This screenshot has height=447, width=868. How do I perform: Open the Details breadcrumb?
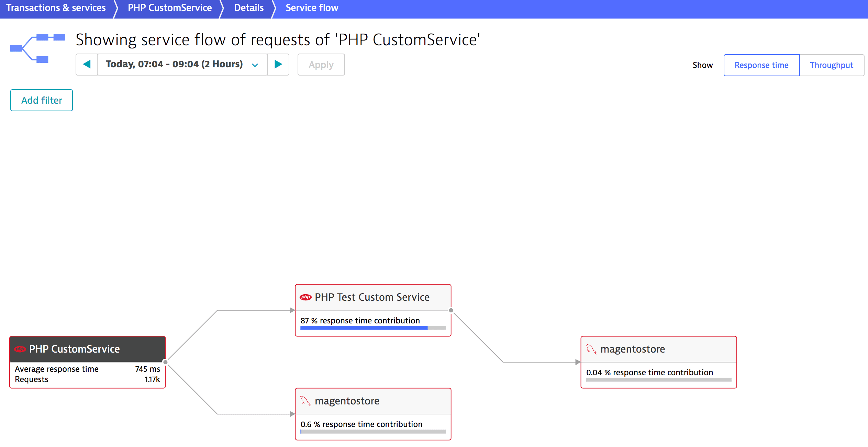249,8
